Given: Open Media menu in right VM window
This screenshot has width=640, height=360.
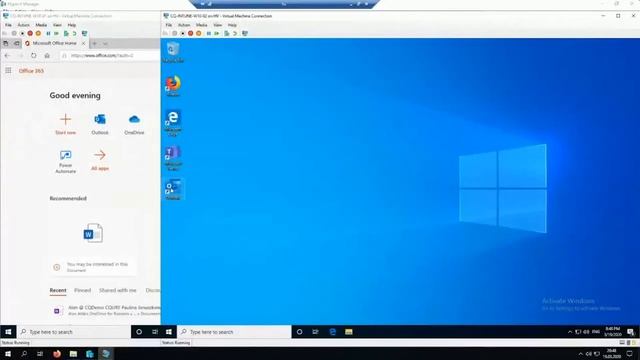Looking at the screenshot, I should point(202,25).
